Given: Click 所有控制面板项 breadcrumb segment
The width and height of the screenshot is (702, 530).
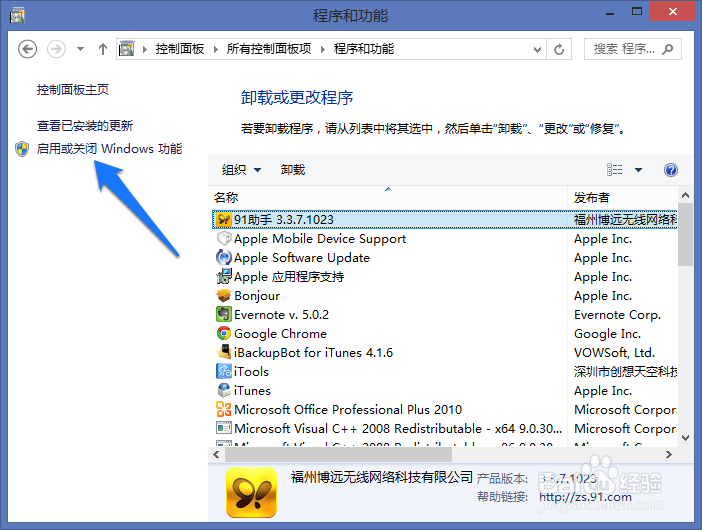Looking at the screenshot, I should (269, 49).
